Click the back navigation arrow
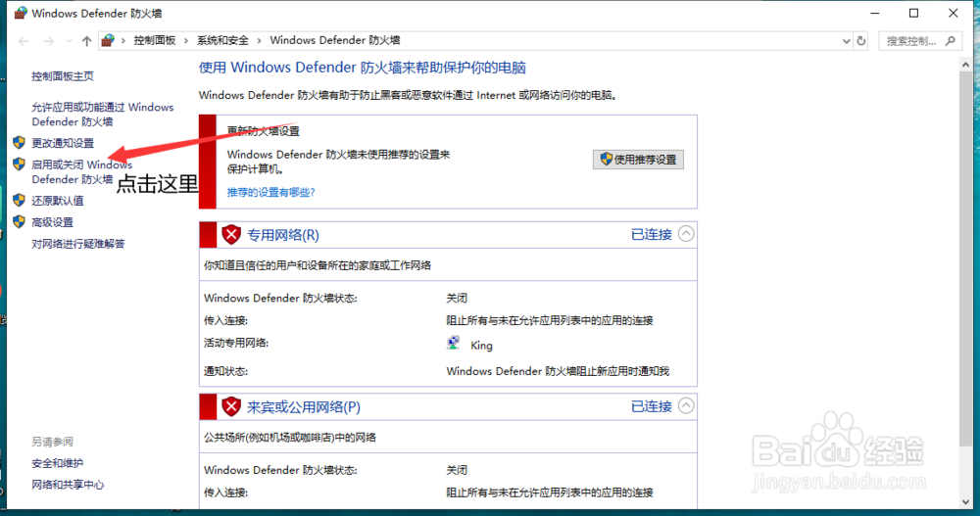980x516 pixels. click(24, 41)
